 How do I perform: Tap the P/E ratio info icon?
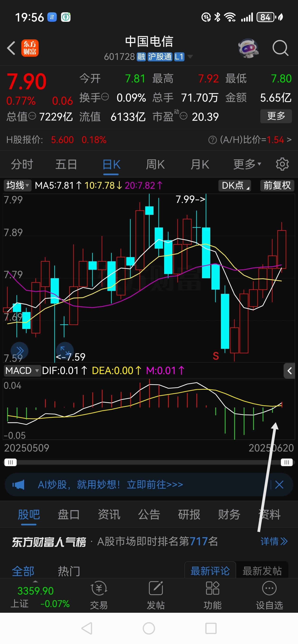[x=184, y=116]
